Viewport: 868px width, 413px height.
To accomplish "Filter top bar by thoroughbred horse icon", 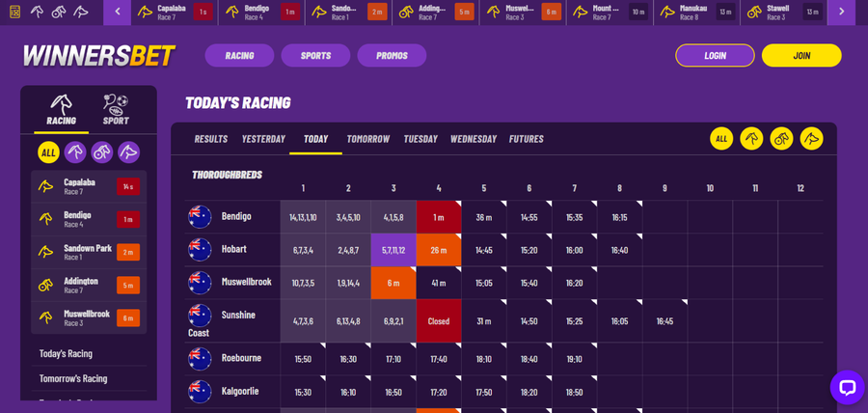I will [x=37, y=12].
